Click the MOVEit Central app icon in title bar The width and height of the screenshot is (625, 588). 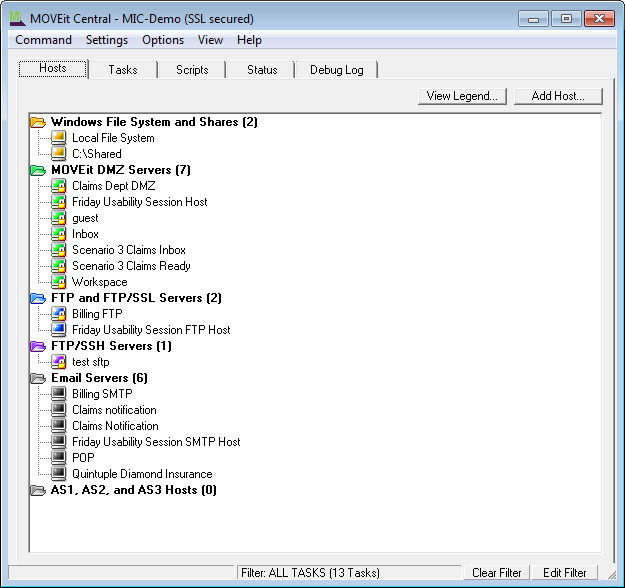[x=17, y=18]
